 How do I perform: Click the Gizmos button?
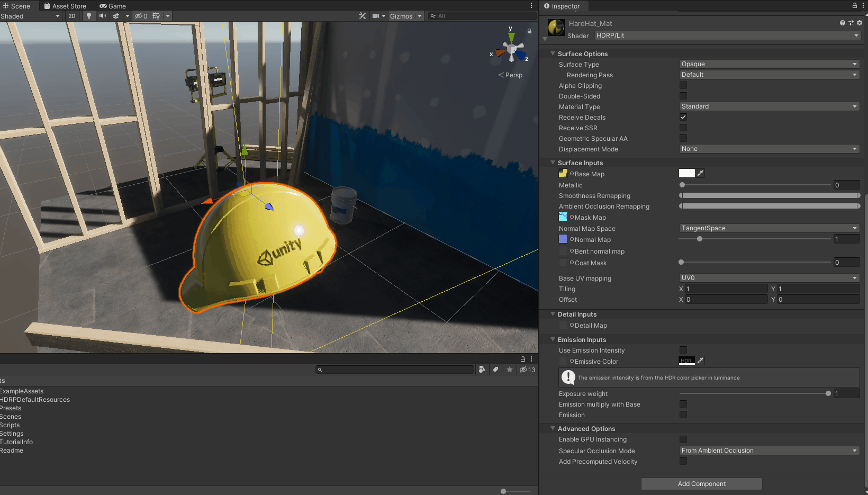401,16
